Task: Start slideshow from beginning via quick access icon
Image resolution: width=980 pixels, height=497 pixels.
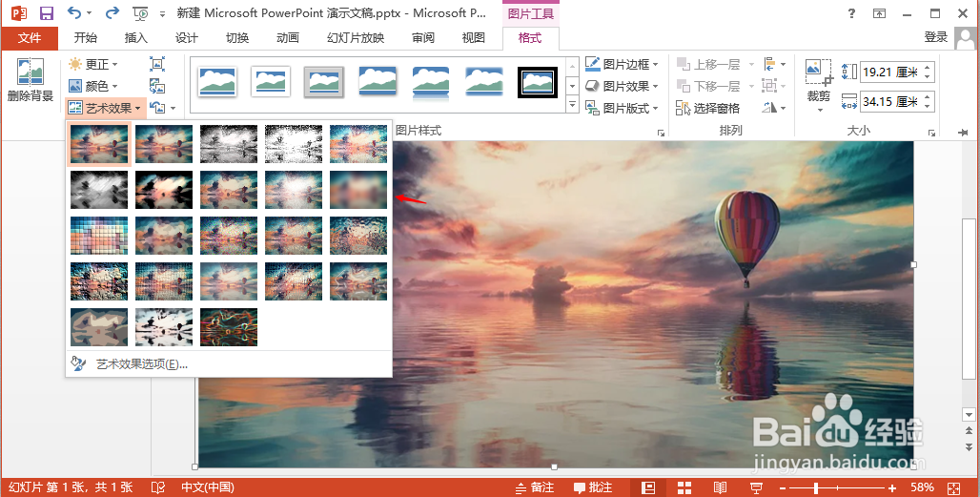Action: [x=141, y=12]
